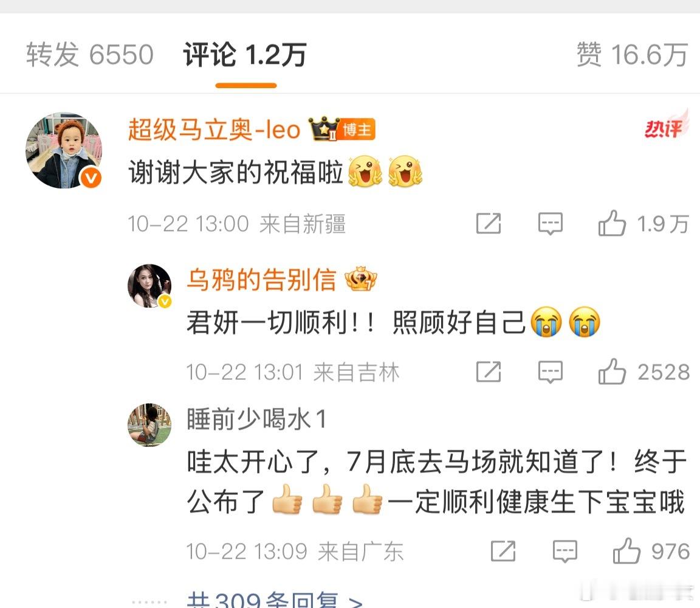Tap the baby avatar of 超级马立奥-leo
Image resolution: width=700 pixels, height=608 pixels.
64,150
